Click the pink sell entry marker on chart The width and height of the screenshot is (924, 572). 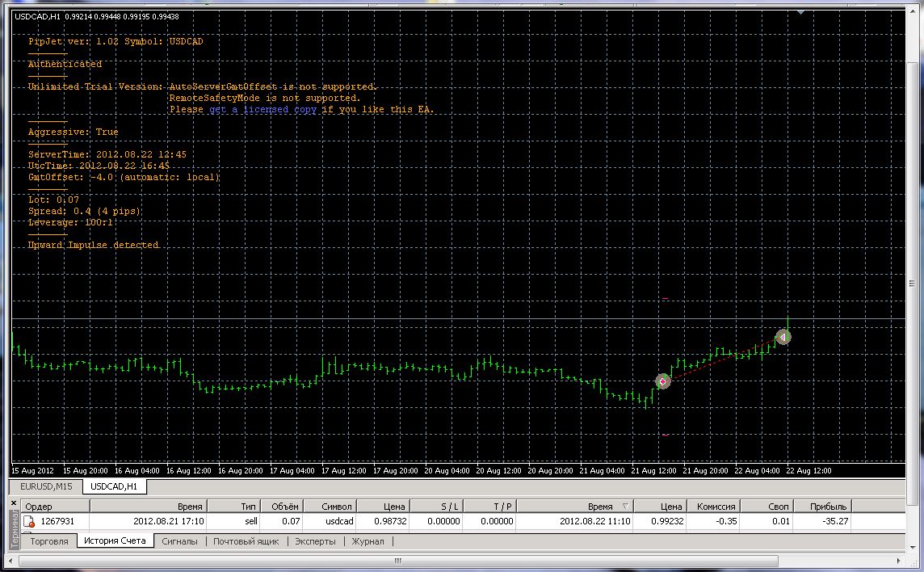pyautogui.click(x=663, y=381)
